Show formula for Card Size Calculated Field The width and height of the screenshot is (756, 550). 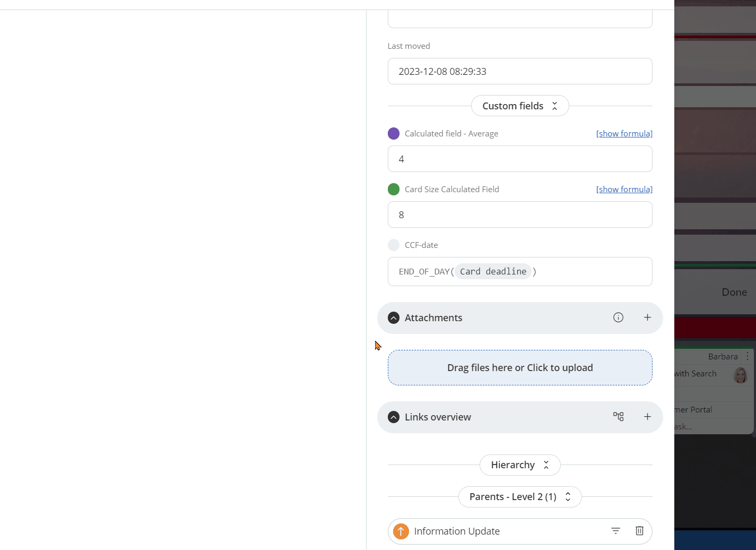click(x=624, y=190)
